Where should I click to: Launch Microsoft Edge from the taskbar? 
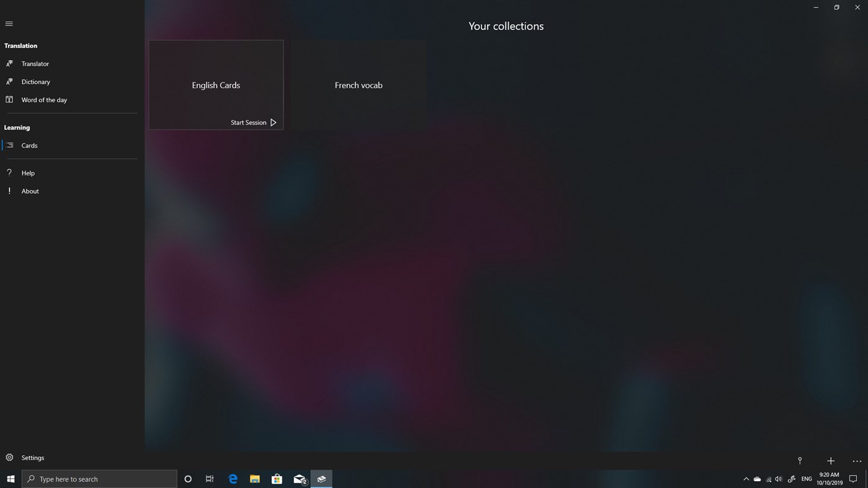click(x=233, y=478)
